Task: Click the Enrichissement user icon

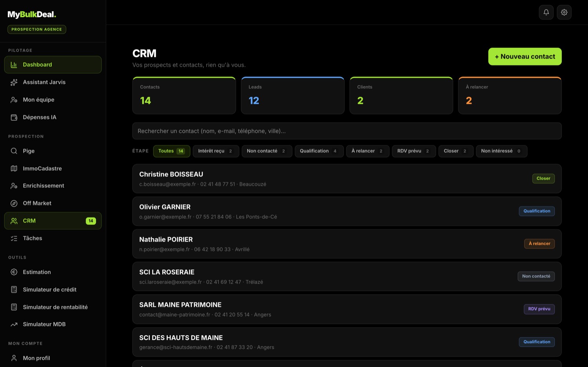Action: click(14, 186)
